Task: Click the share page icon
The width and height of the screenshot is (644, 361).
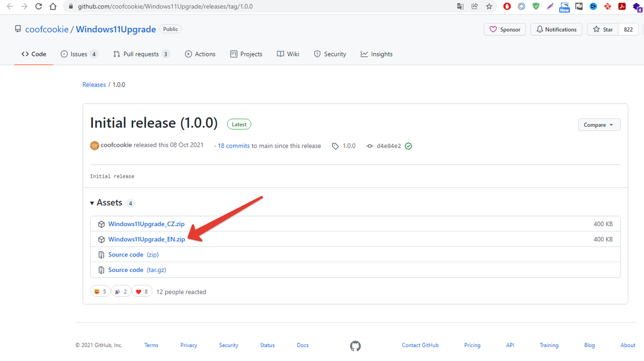Action: [x=474, y=7]
